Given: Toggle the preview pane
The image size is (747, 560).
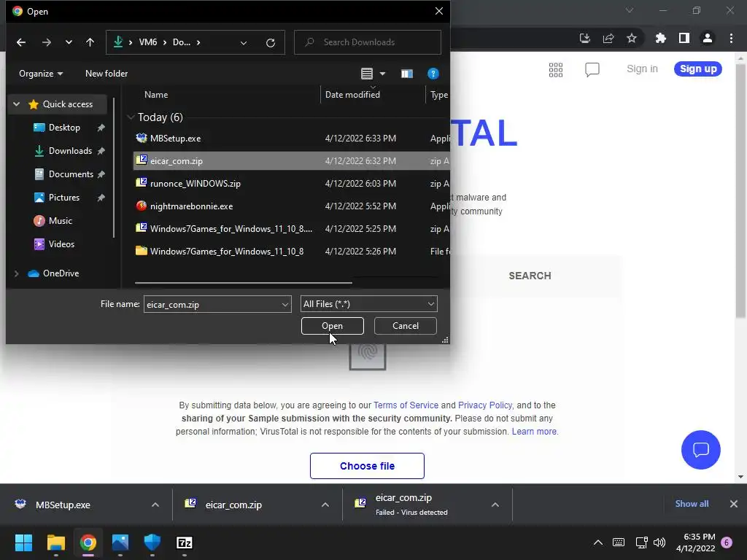Looking at the screenshot, I should coord(407,74).
